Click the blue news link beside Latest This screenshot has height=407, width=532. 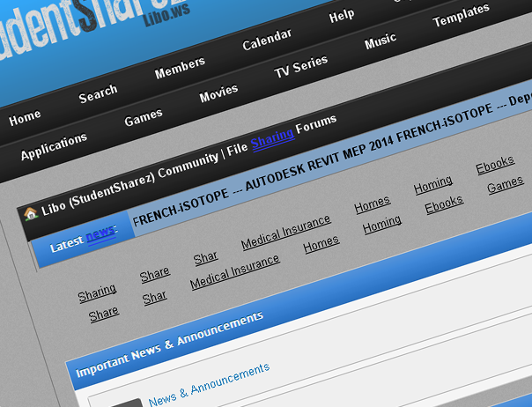[100, 233]
